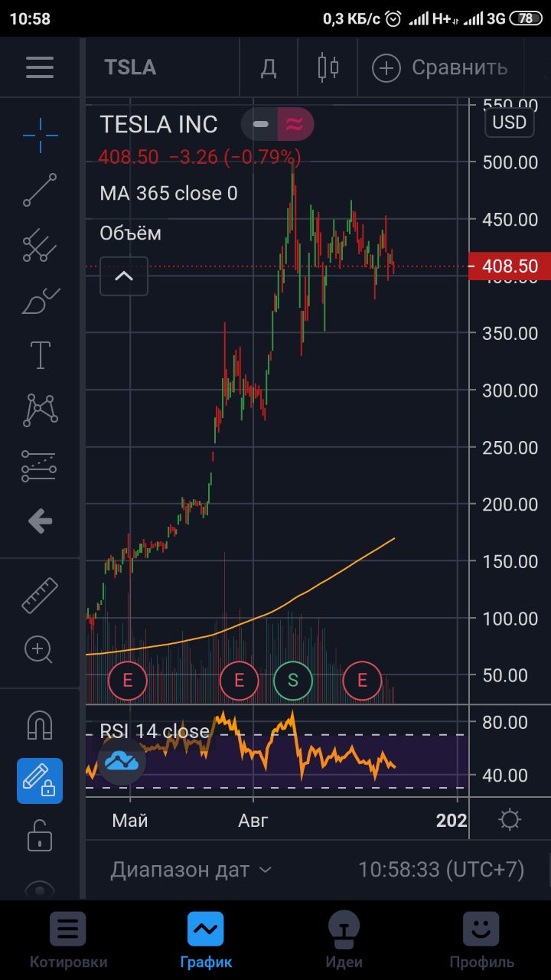Select the Объём volume indicator legend
551x980 pixels.
[x=131, y=233]
